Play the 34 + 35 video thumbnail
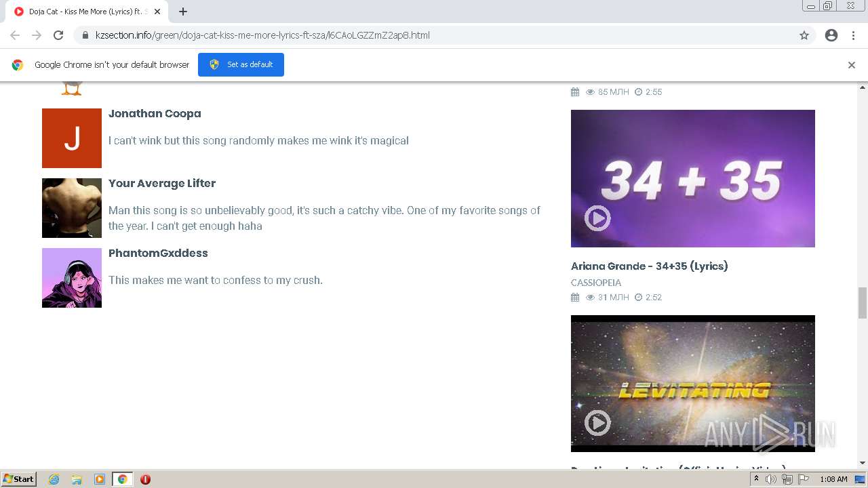The image size is (868, 488). click(x=693, y=179)
